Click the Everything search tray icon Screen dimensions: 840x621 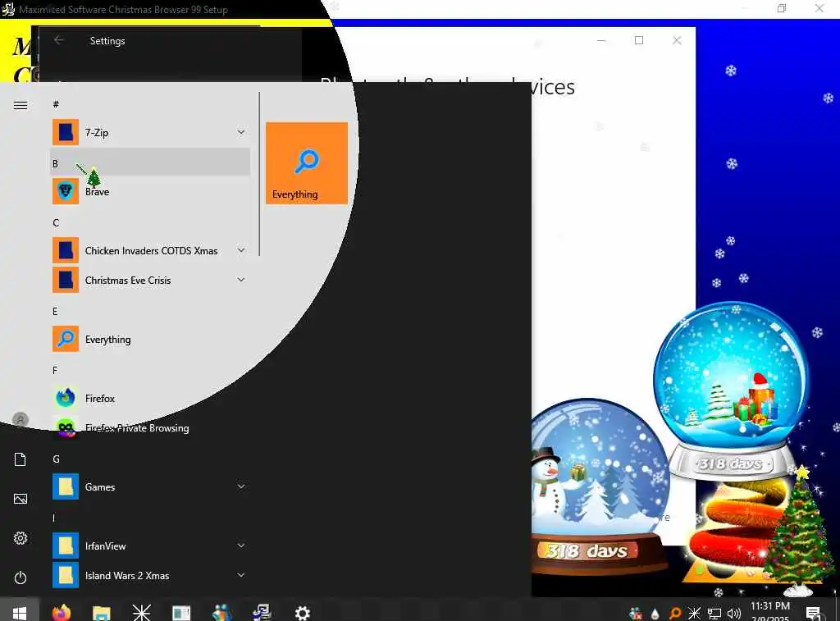[x=675, y=613]
